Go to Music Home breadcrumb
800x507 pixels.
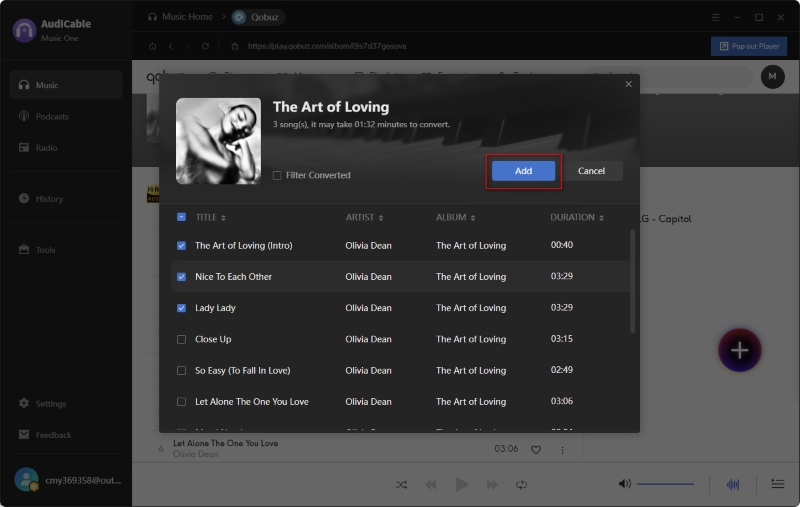(180, 17)
